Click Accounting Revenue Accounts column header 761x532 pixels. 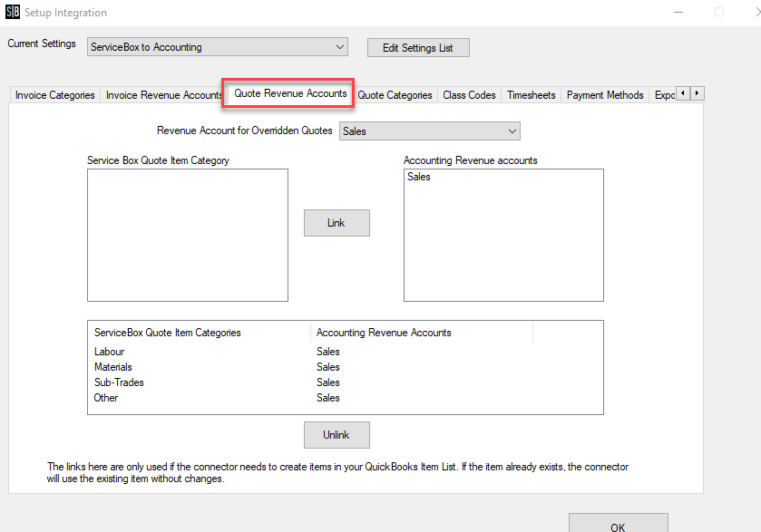click(x=421, y=333)
